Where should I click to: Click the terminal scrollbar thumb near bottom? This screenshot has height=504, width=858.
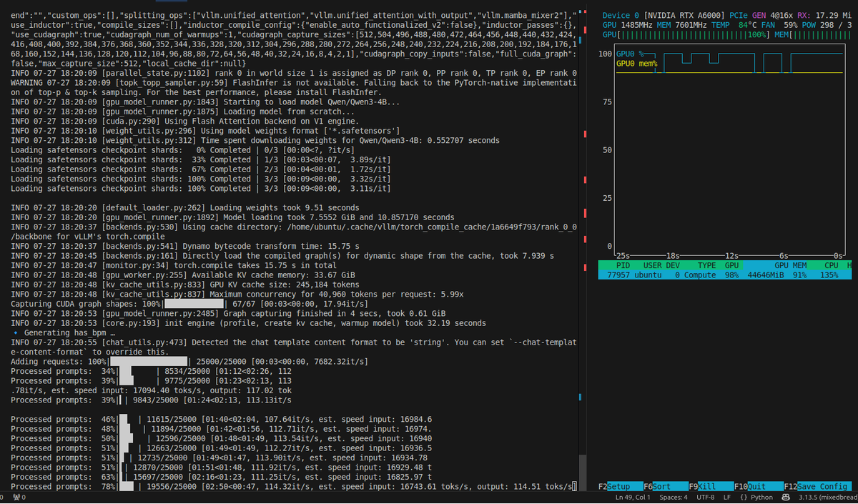(582, 472)
